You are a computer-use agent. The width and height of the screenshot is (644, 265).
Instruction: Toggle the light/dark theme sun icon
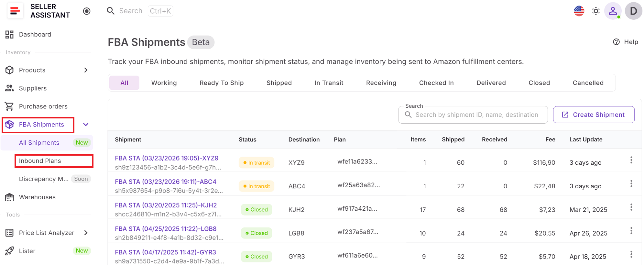point(596,11)
